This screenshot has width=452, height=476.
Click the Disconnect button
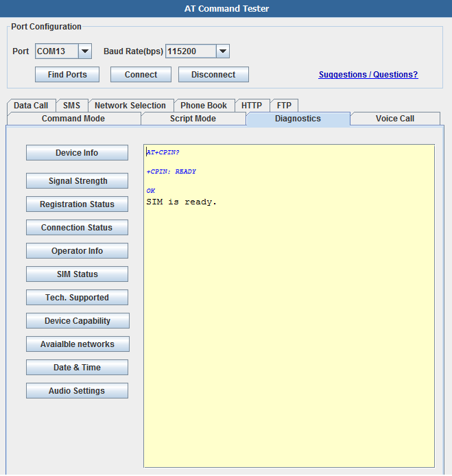(x=213, y=75)
